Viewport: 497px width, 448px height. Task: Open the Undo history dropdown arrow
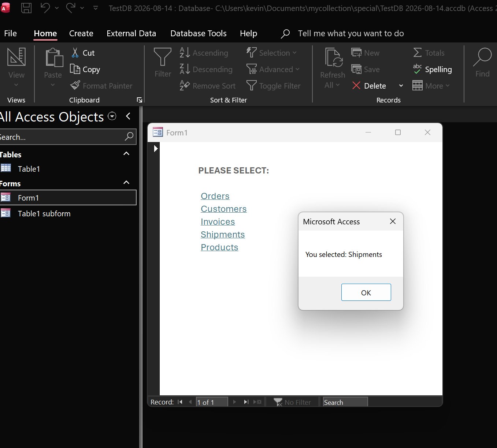click(57, 8)
